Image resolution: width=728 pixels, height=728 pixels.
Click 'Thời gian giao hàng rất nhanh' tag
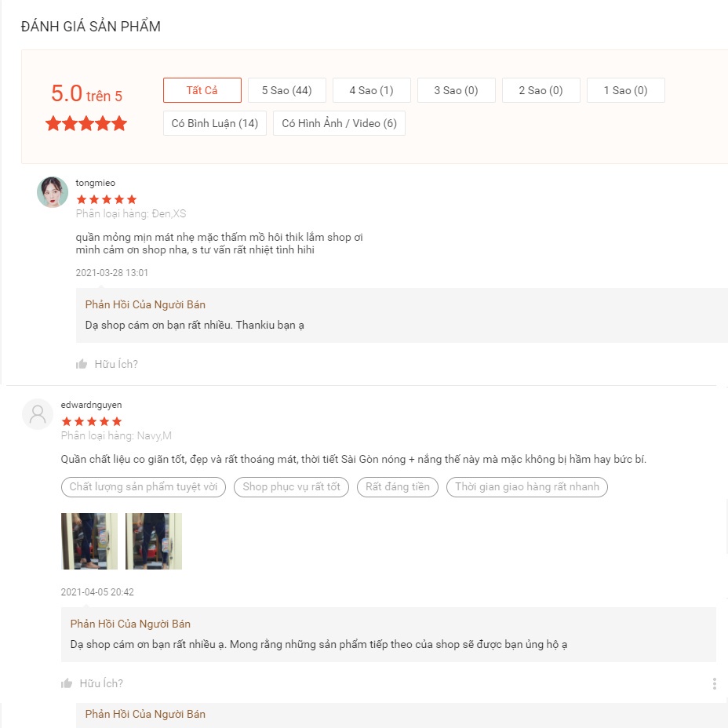(x=527, y=486)
